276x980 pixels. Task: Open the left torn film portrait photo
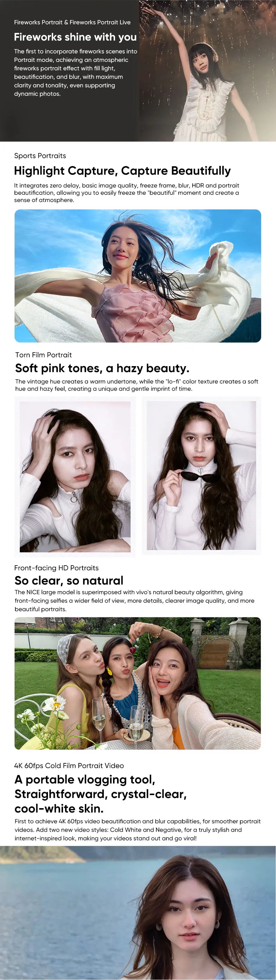point(75,476)
